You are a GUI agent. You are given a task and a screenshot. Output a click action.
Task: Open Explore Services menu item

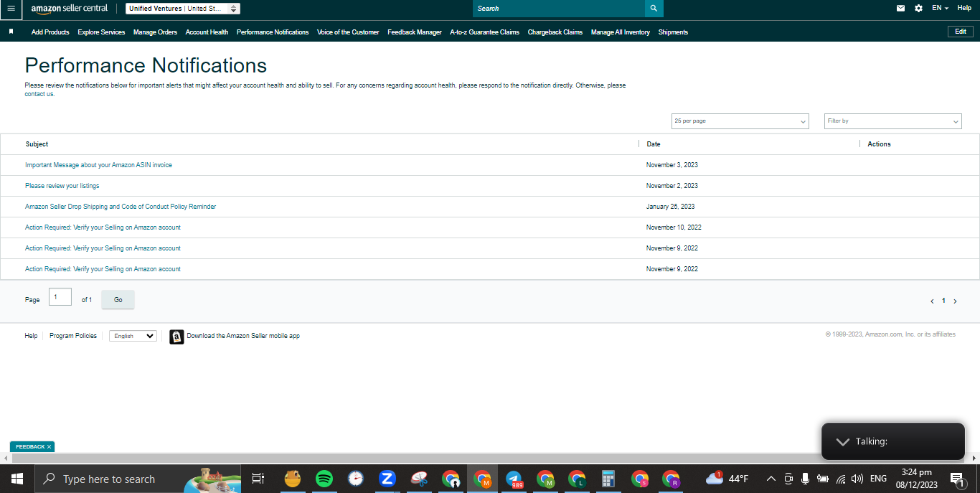click(x=101, y=32)
